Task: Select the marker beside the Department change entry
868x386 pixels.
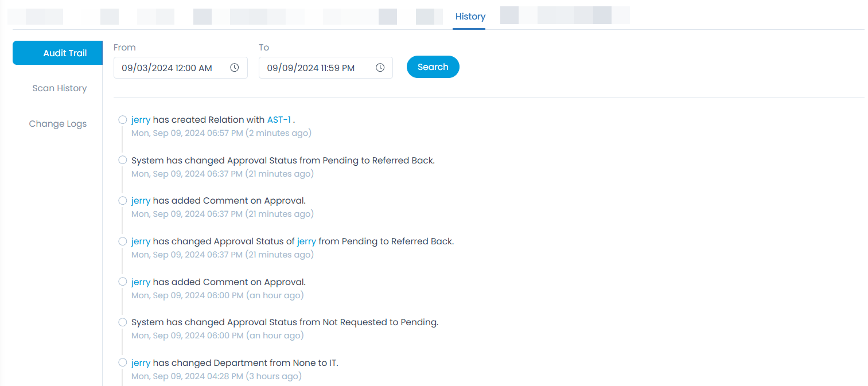Action: point(122,362)
